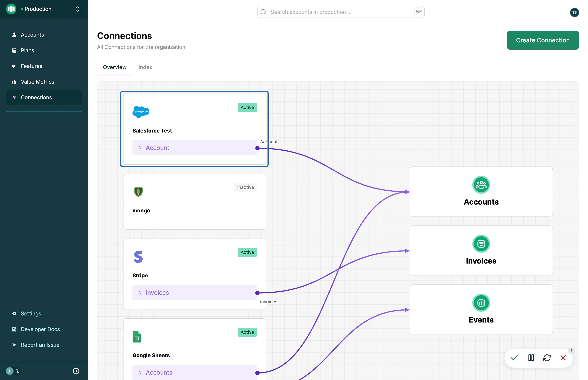Switch to the Index tab
The height and width of the screenshot is (380, 588).
pos(145,67)
